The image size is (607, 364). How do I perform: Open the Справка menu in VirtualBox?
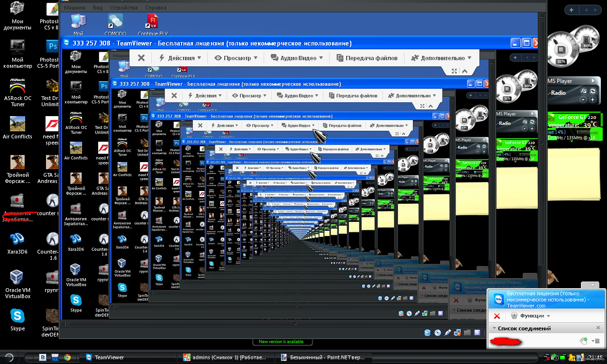[156, 8]
